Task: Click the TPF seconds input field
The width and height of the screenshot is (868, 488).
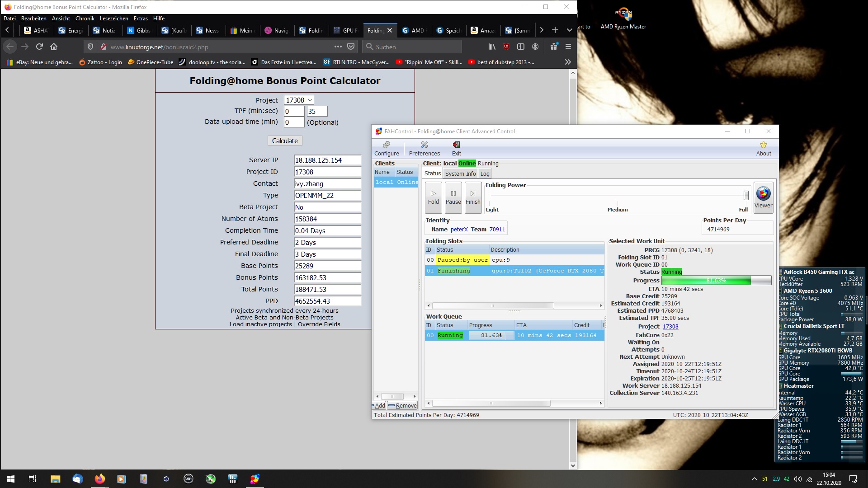Action: click(x=317, y=111)
